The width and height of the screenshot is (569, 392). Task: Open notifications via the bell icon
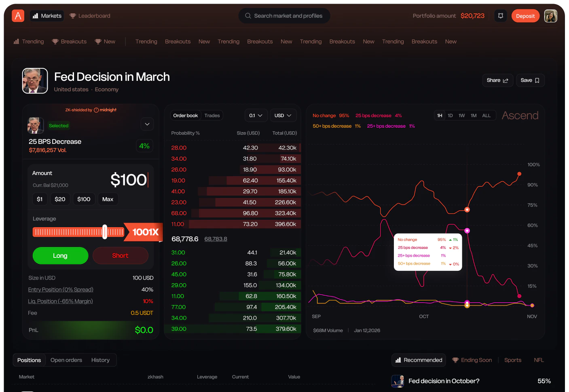click(x=501, y=15)
